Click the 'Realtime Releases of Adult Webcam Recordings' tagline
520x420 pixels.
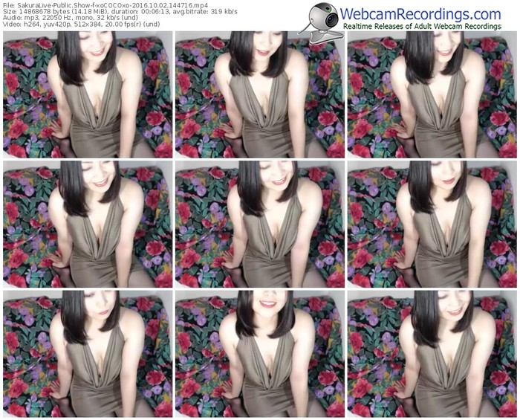[x=422, y=26]
